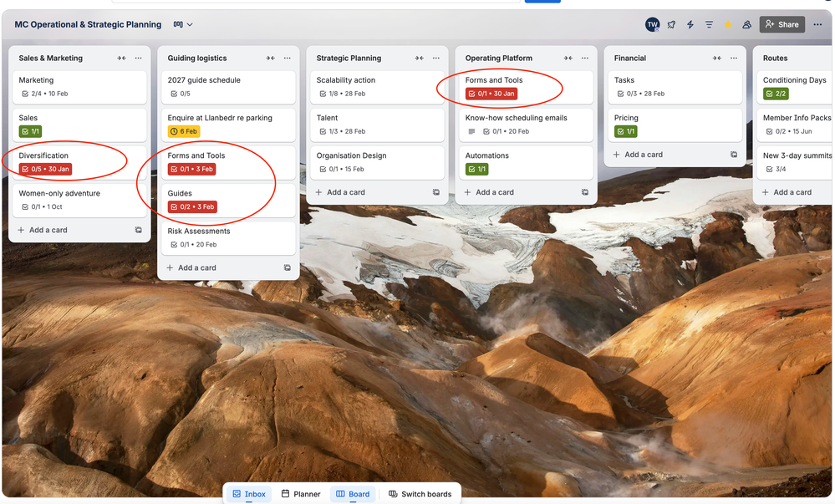Create from template in Strategic Planning

tap(436, 192)
